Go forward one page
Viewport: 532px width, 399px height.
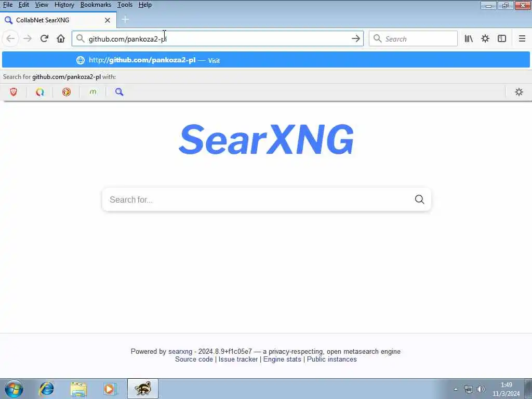point(28,38)
